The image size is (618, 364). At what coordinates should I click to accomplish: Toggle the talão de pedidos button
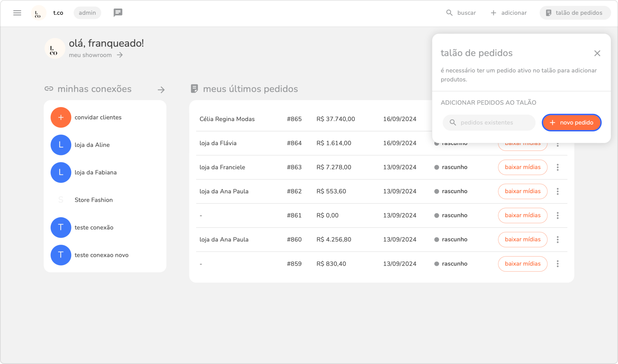coord(575,13)
